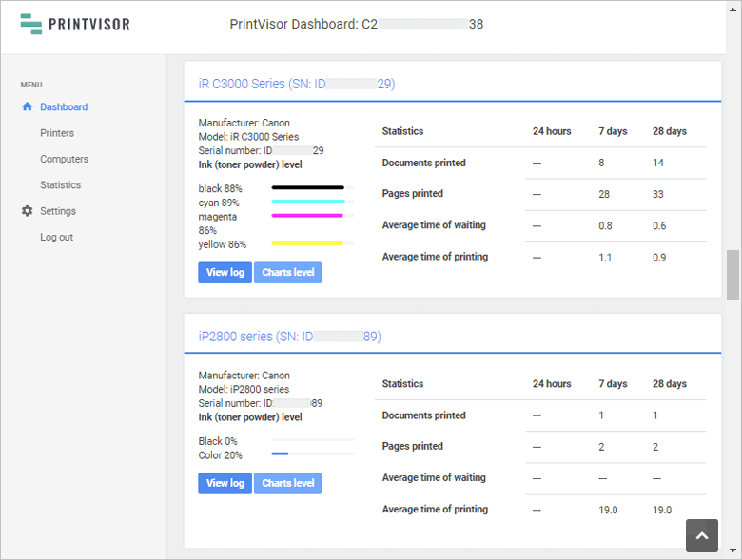Screen dimensions: 742x560
Task: Click Charts level for iR C3000 Series
Action: click(287, 273)
